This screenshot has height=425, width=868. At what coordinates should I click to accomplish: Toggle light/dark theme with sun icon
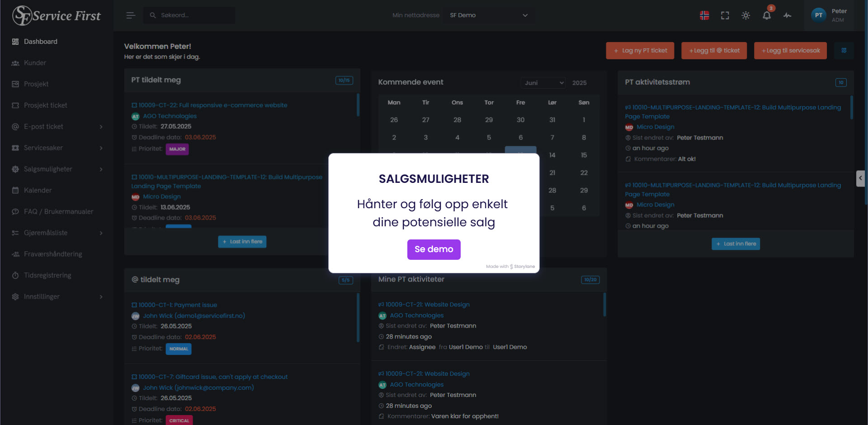tap(746, 15)
